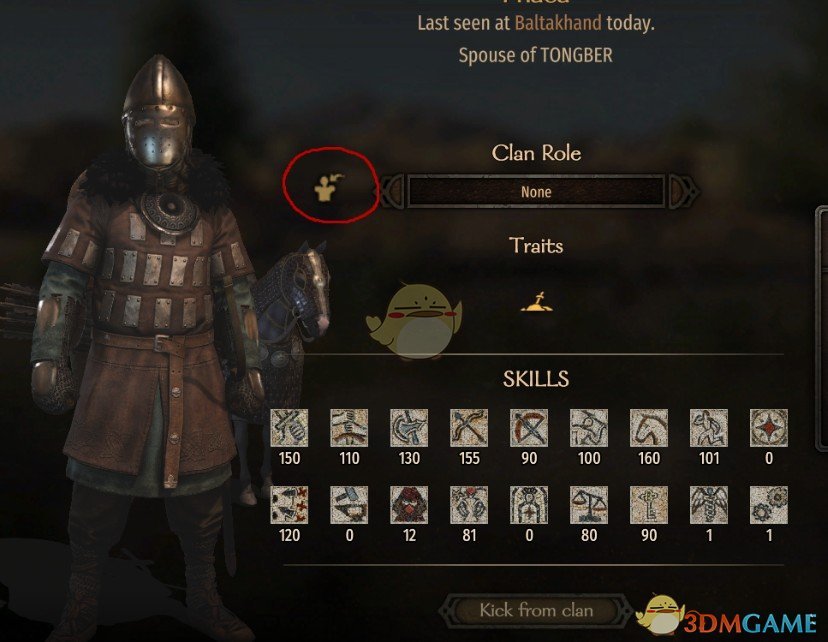Viewport: 828px width, 642px height.
Task: Open the Clan Role 'None' selector
Action: (x=536, y=191)
